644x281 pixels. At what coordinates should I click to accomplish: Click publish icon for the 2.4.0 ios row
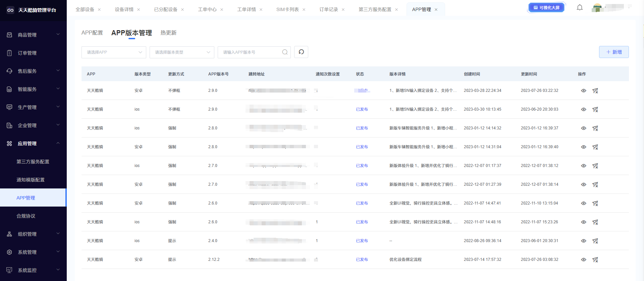595,241
